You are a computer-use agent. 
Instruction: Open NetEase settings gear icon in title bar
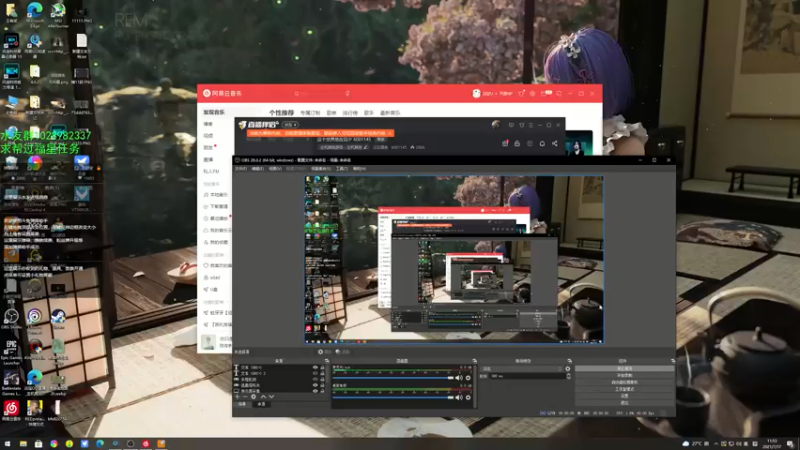533,93
